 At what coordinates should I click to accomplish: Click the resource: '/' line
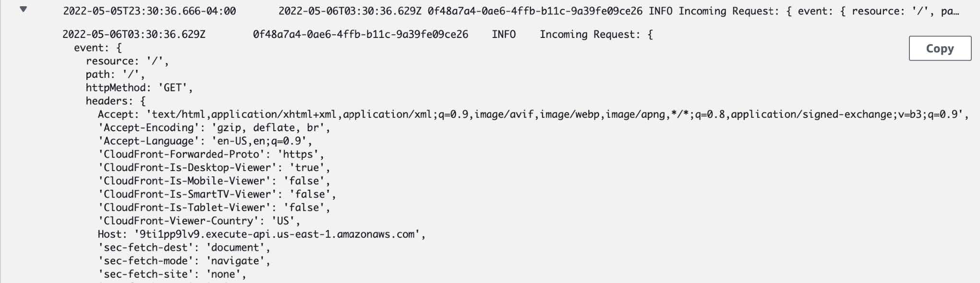tap(127, 61)
